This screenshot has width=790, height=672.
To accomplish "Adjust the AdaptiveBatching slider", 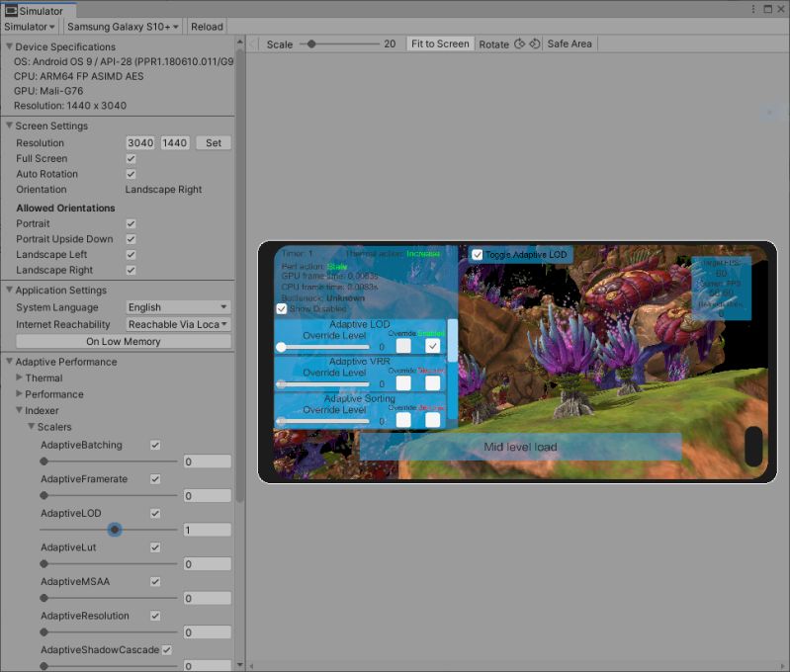I will tap(109, 461).
